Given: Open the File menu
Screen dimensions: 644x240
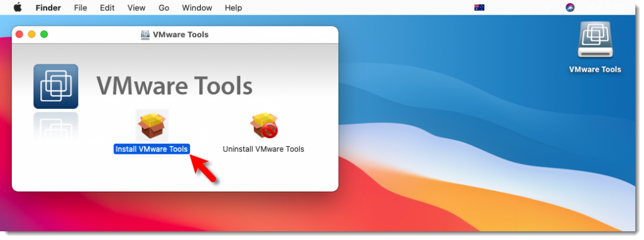Looking at the screenshot, I should [80, 8].
